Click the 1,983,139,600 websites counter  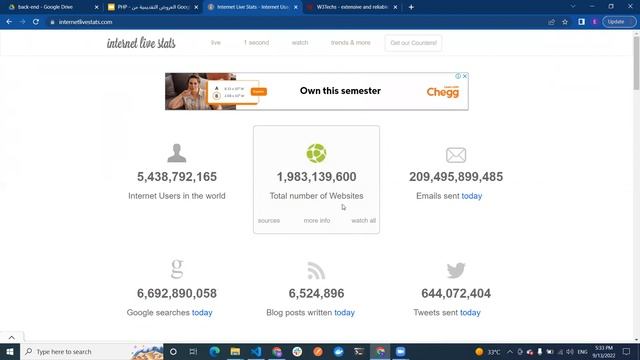[x=316, y=177]
